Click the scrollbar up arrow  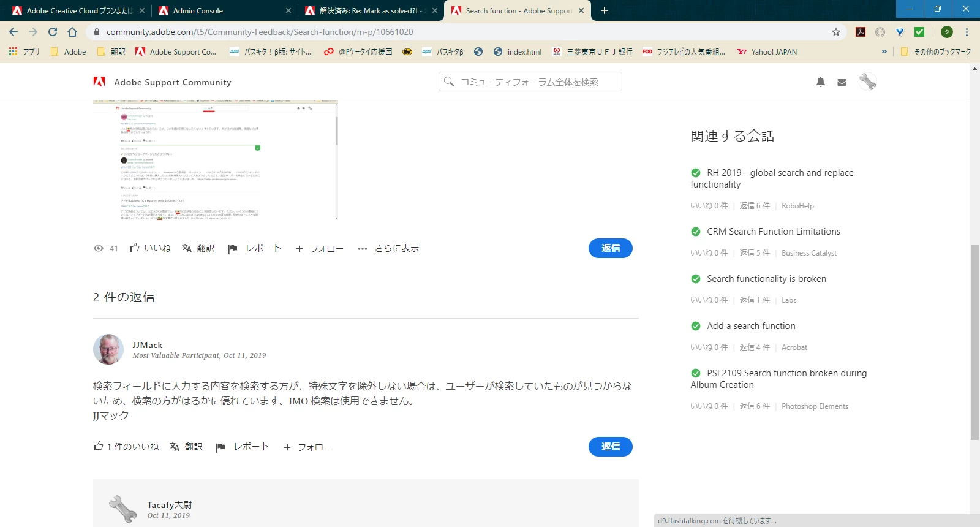(974, 68)
